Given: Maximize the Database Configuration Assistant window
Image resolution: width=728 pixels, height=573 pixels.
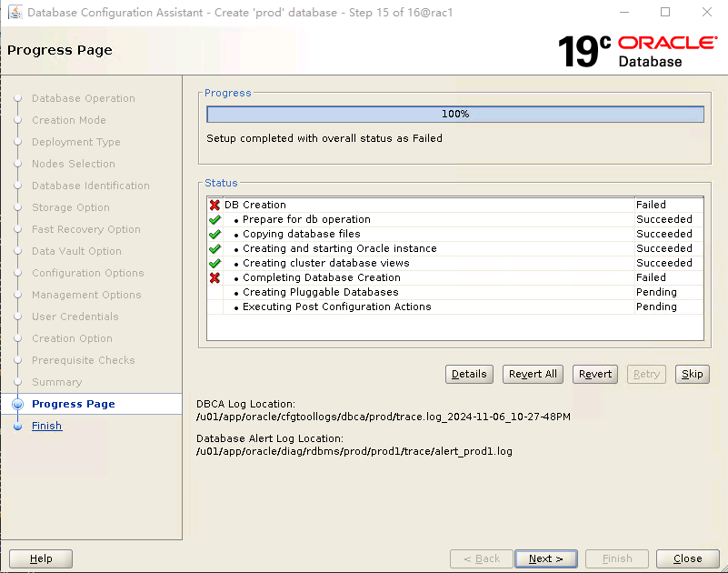Looking at the screenshot, I should click(x=665, y=12).
